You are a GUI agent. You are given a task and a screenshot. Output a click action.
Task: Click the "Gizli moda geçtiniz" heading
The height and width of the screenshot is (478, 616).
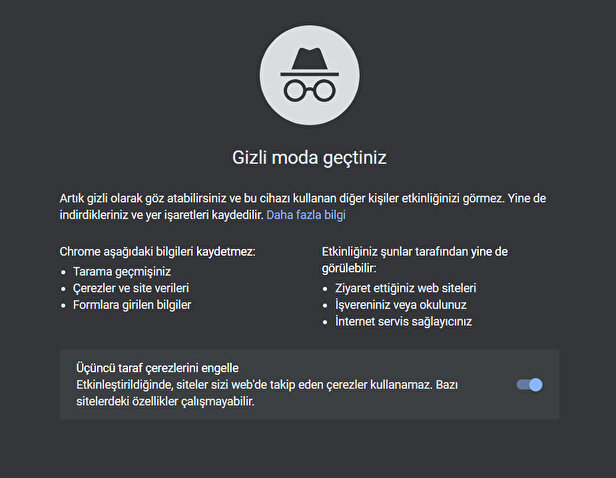[309, 157]
